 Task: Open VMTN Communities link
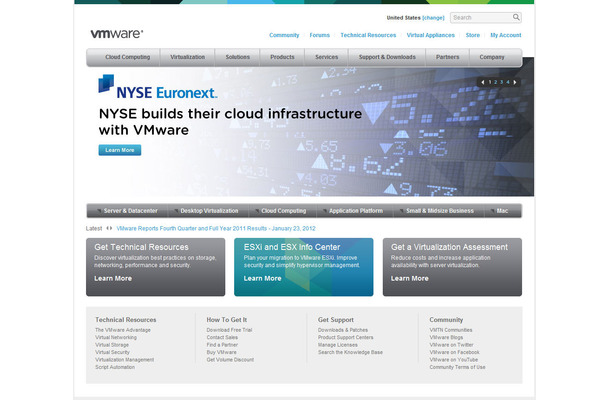[451, 330]
